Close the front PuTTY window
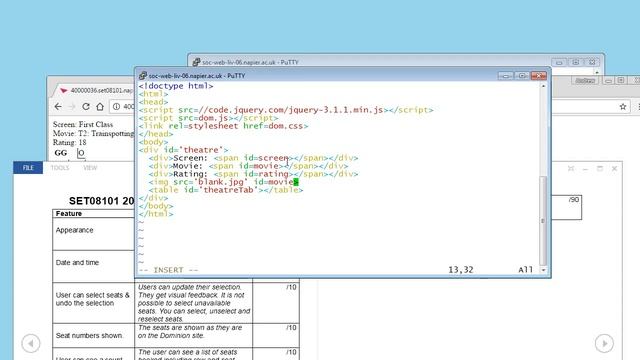640x360 pixels. tap(538, 76)
